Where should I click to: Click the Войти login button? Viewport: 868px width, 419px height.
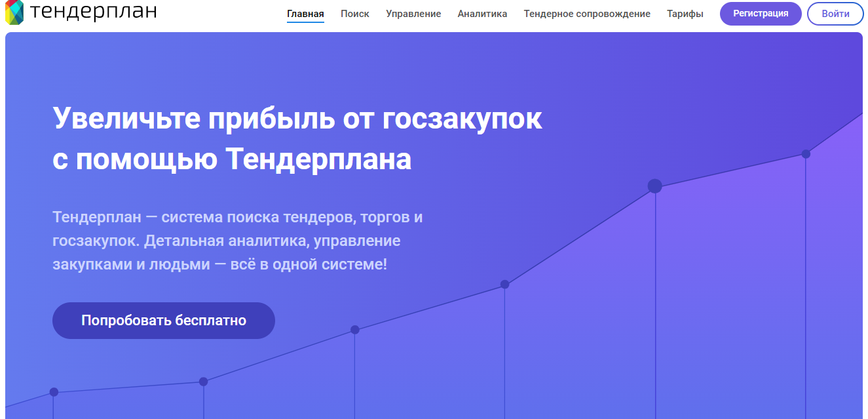tap(835, 14)
